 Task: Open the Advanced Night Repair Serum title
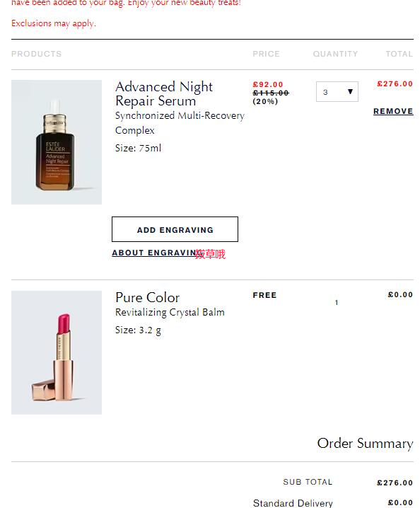[x=164, y=93]
